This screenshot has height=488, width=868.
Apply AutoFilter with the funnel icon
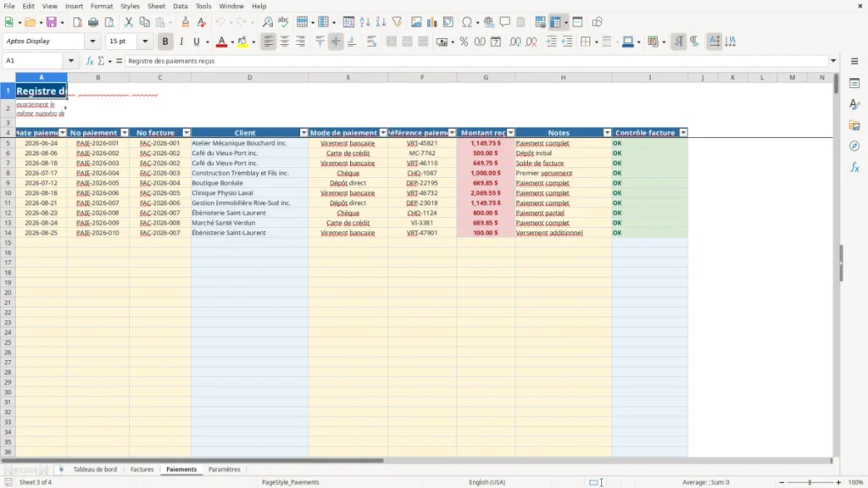[397, 22]
